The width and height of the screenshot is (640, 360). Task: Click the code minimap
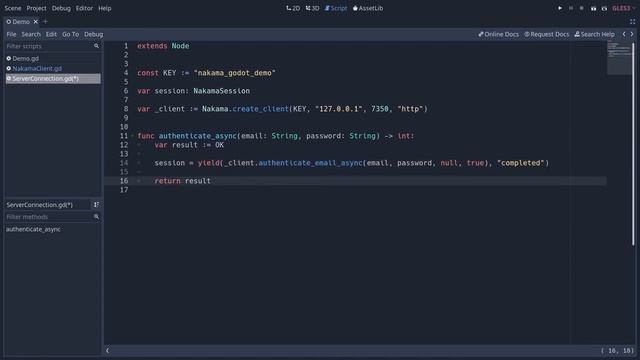pyautogui.click(x=619, y=58)
